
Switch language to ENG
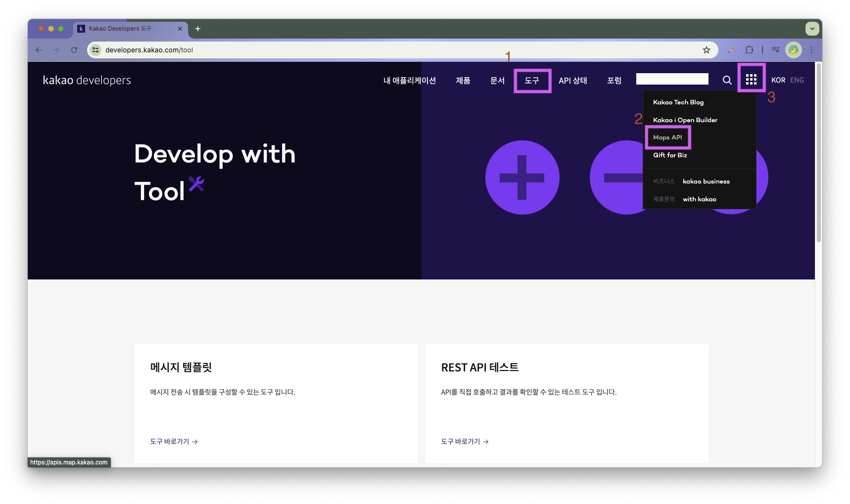coord(797,80)
